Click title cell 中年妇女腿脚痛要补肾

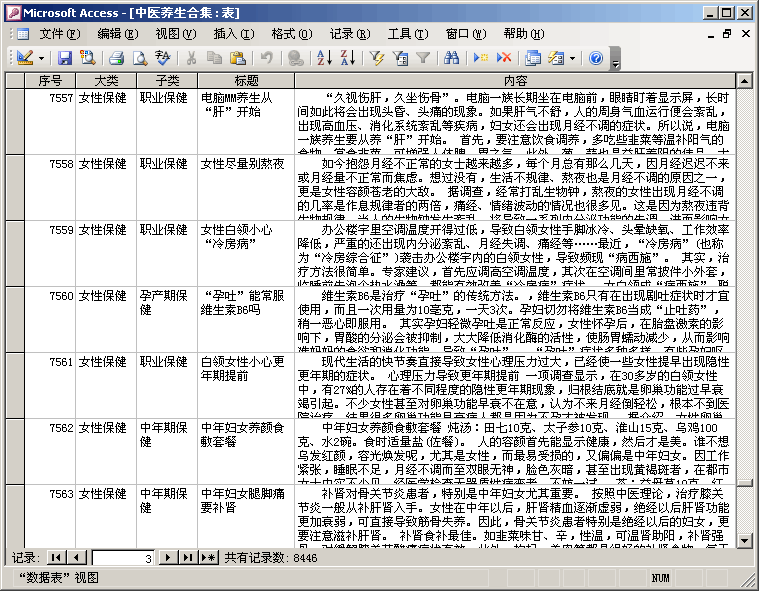pyautogui.click(x=246, y=516)
